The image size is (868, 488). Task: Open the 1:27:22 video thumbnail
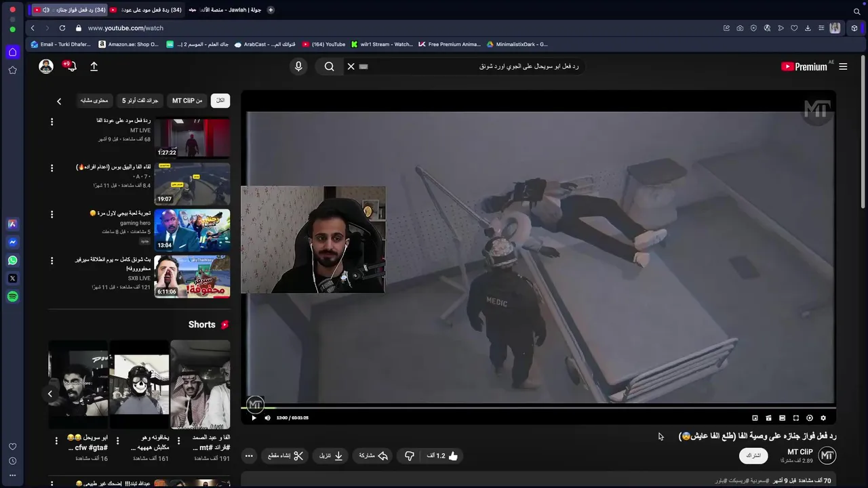192,137
